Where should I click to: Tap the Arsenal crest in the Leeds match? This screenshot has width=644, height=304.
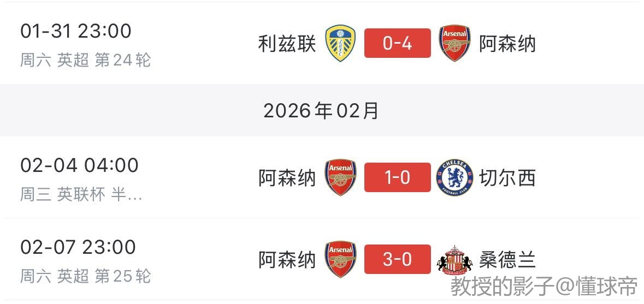click(455, 43)
